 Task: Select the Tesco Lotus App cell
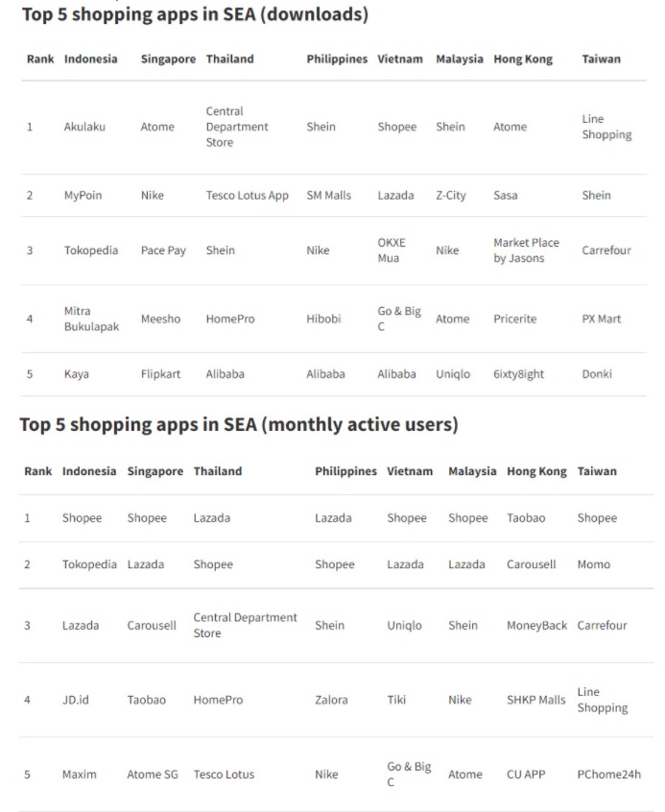tap(247, 196)
